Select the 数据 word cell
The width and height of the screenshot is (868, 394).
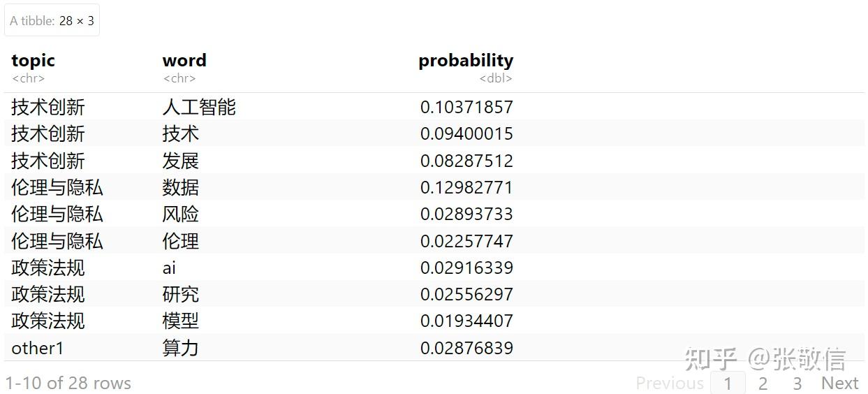coord(180,187)
